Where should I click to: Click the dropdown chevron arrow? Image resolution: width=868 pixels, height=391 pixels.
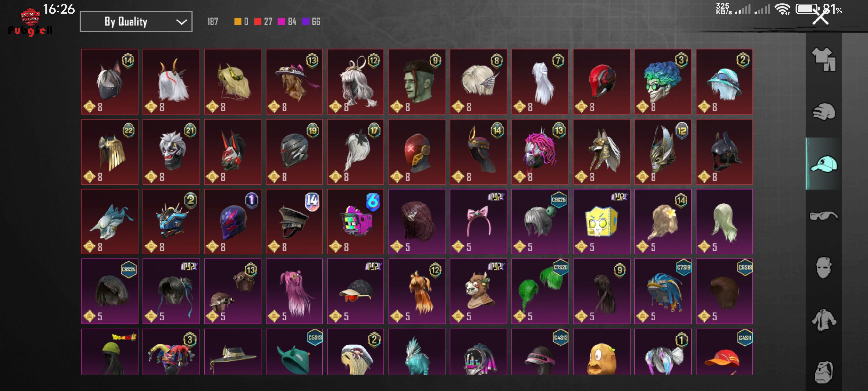pos(181,22)
